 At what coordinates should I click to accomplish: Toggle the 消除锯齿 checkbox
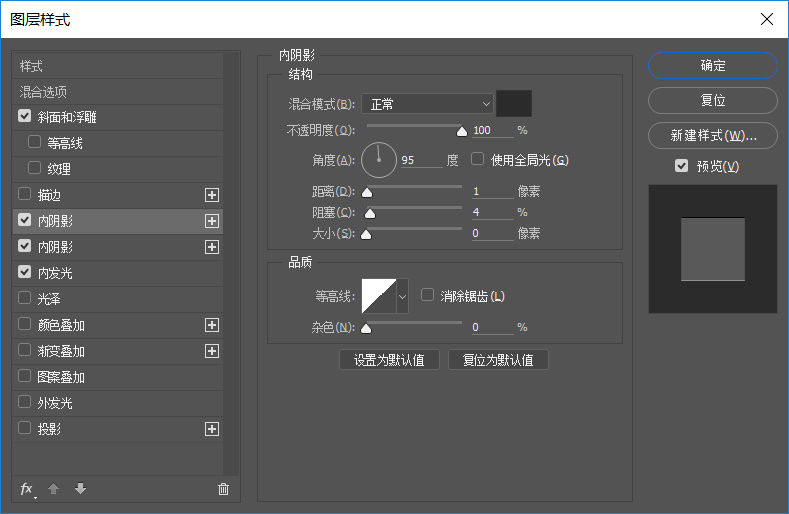428,296
